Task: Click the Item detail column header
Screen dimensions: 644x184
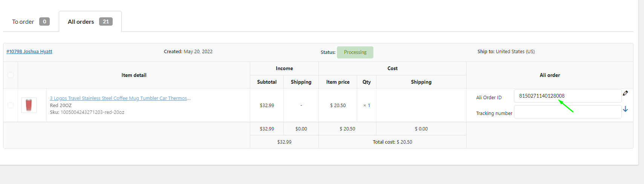Action: click(134, 75)
